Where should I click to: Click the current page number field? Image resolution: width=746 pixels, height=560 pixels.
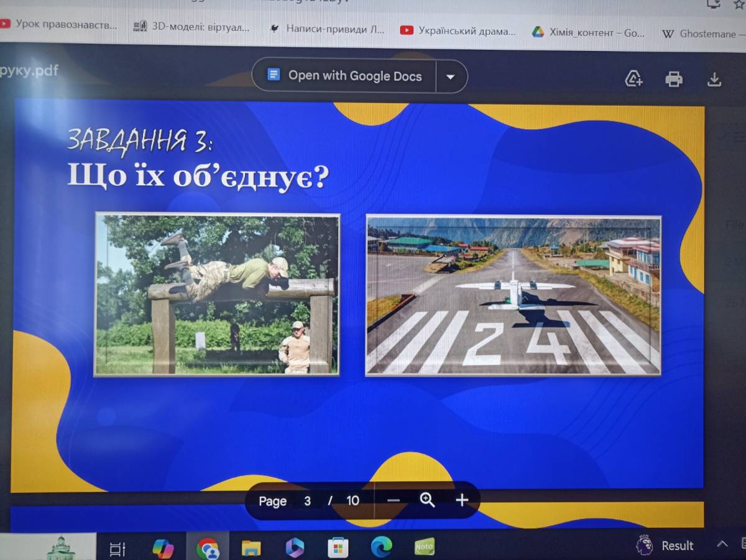pos(307,501)
